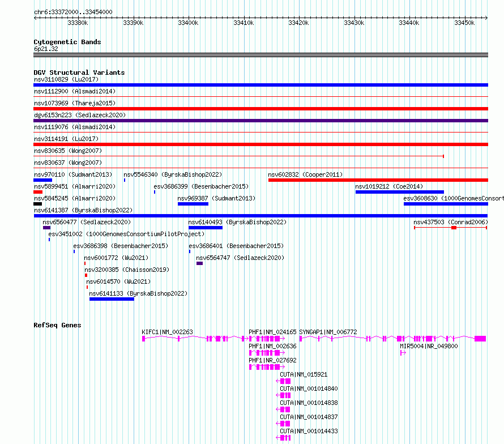Select the nsv1112900 (Alsmadi2014) variant label
Viewport: 504px width, 444px height.
tap(75, 91)
